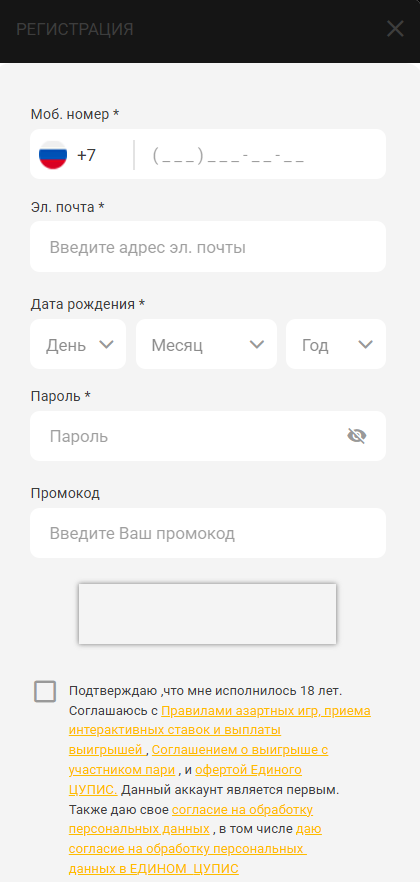Image resolution: width=420 pixels, height=882 pixels.
Task: Check the 18 years confirmation checkbox
Action: [45, 691]
